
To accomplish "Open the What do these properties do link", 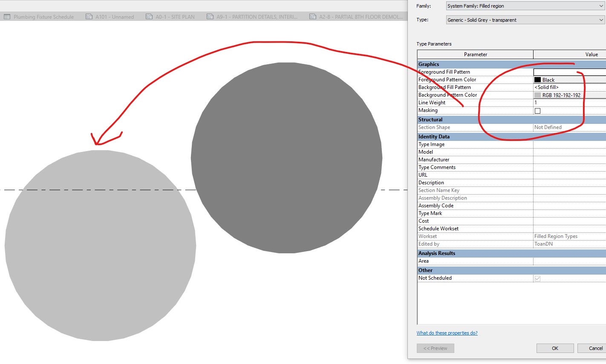I will tap(447, 332).
